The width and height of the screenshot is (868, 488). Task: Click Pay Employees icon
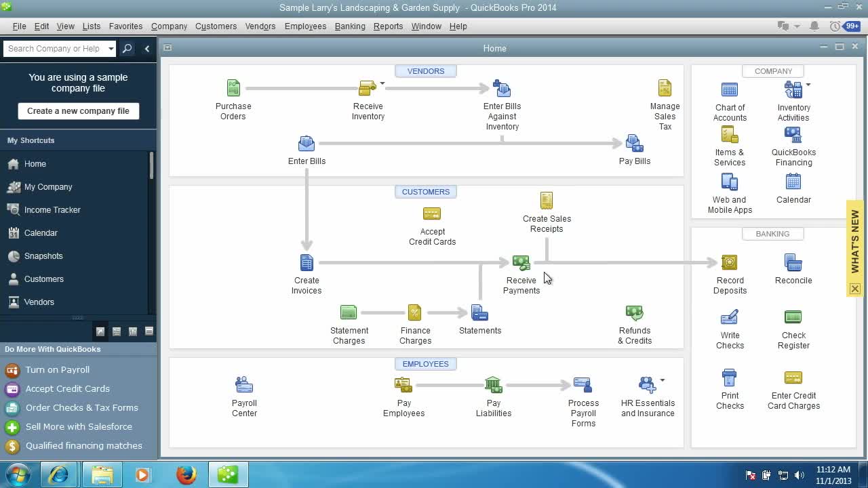[x=403, y=385]
